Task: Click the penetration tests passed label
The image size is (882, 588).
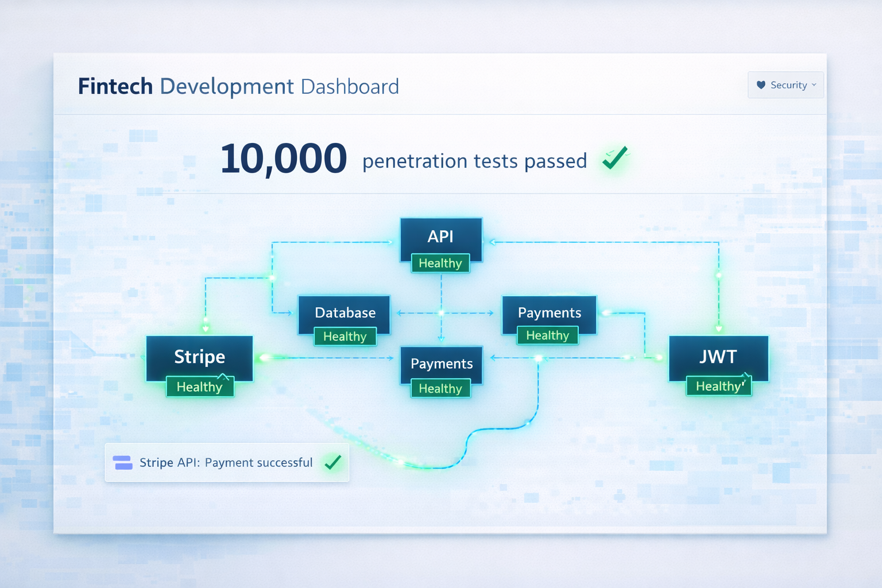Action: (474, 161)
